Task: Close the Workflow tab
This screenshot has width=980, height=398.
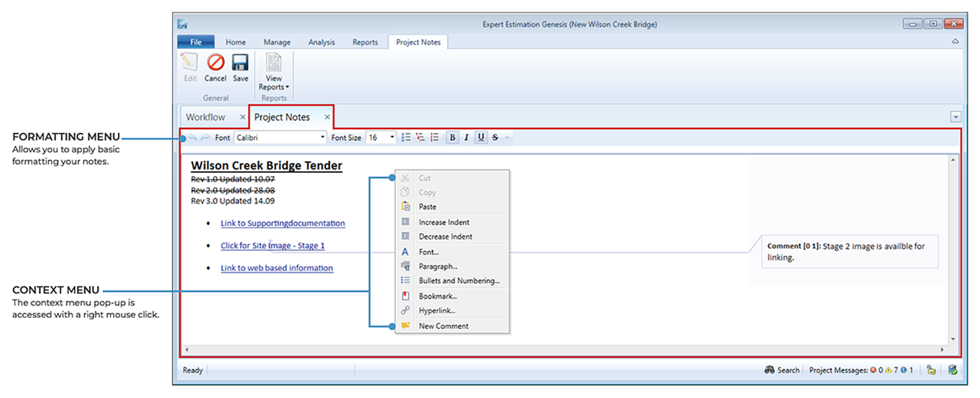Action: click(242, 117)
